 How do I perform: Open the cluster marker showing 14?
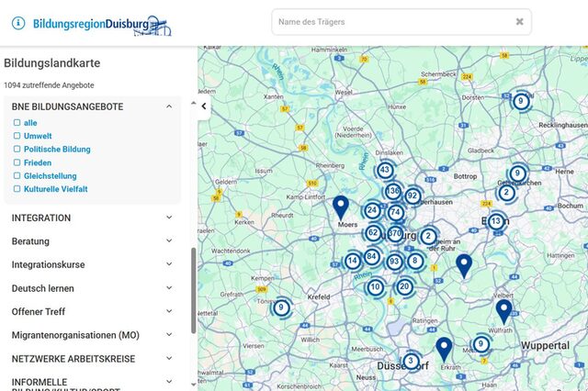[352, 261]
